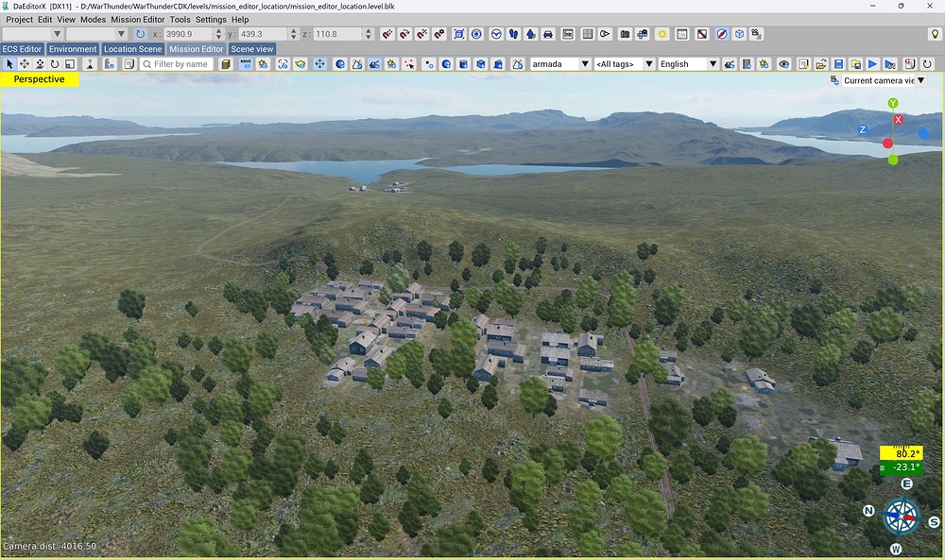Click the y coordinate stepper arrows

coord(294,34)
